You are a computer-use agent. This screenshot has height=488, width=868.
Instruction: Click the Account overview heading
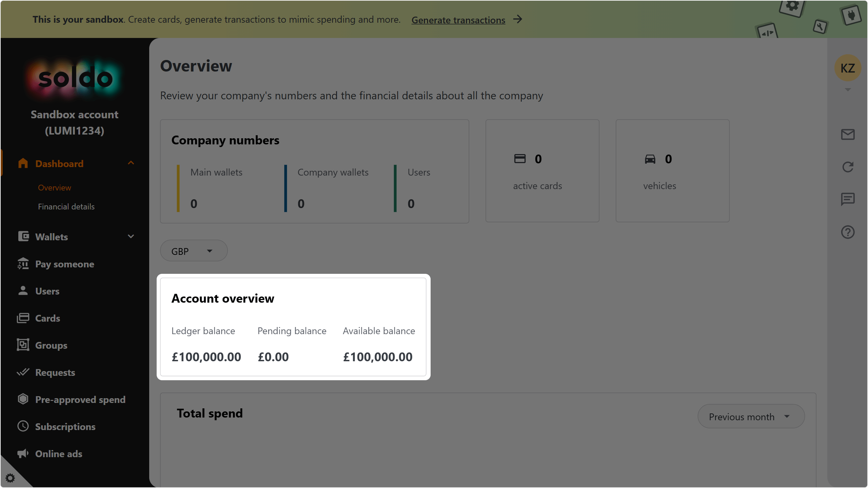(x=223, y=298)
